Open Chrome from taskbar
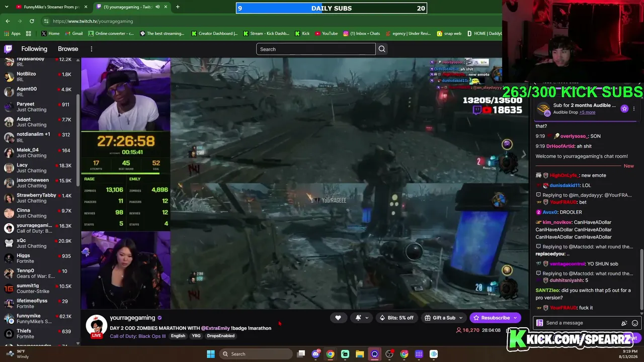 330,354
